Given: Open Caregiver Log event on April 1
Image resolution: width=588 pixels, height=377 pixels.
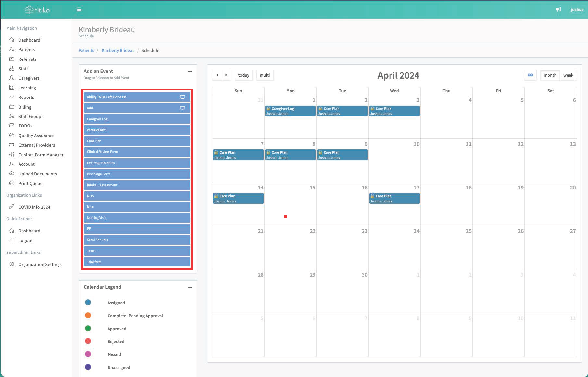Looking at the screenshot, I should 290,111.
